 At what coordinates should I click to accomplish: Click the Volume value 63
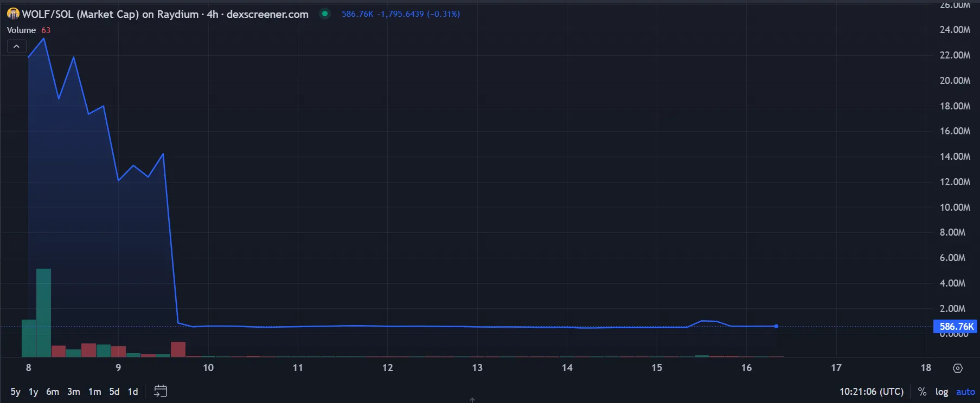46,30
